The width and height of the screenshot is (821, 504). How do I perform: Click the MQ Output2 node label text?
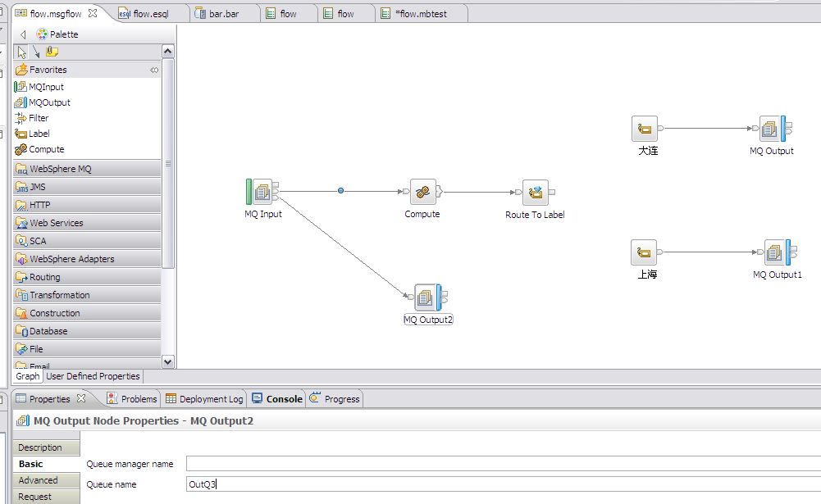click(x=428, y=320)
